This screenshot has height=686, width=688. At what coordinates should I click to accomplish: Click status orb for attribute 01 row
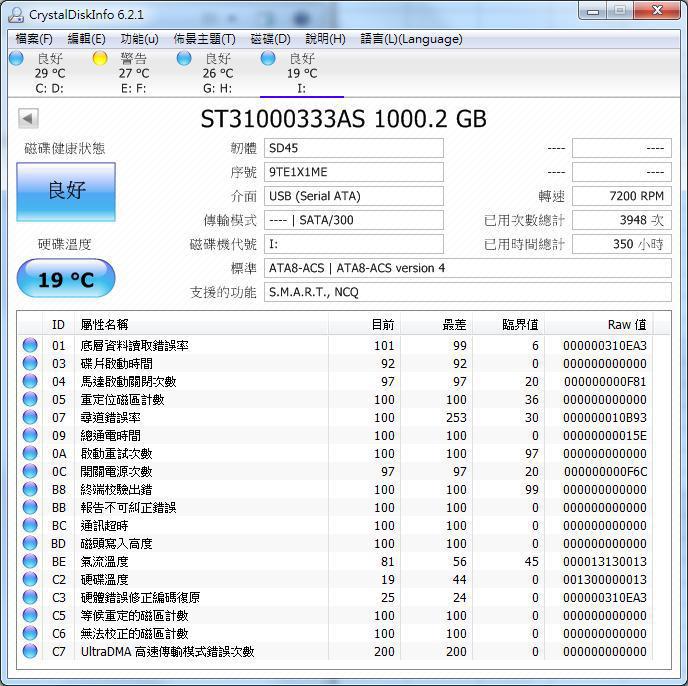coord(30,345)
